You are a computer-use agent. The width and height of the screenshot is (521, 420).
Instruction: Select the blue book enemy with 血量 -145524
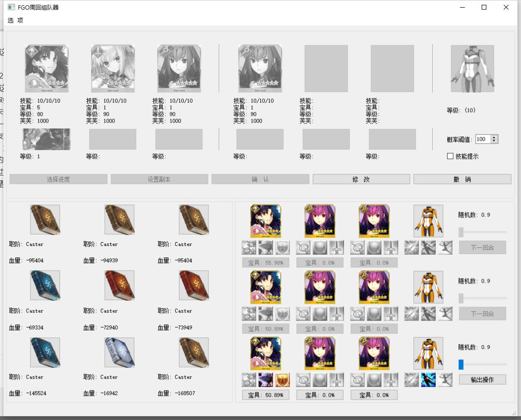45,352
